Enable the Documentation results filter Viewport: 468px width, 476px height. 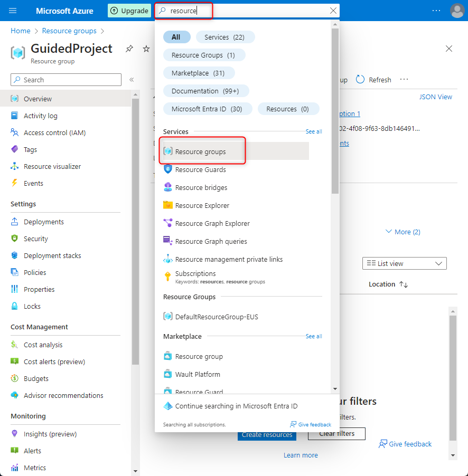coord(206,91)
